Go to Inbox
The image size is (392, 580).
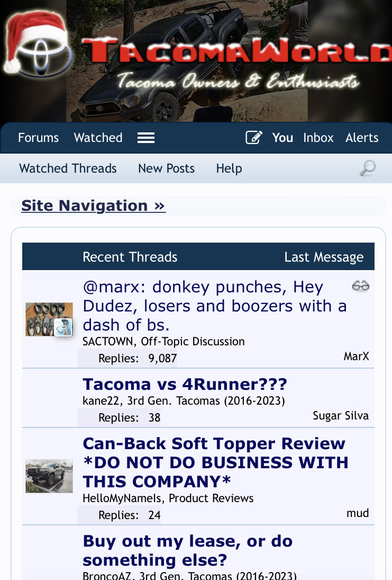point(318,138)
